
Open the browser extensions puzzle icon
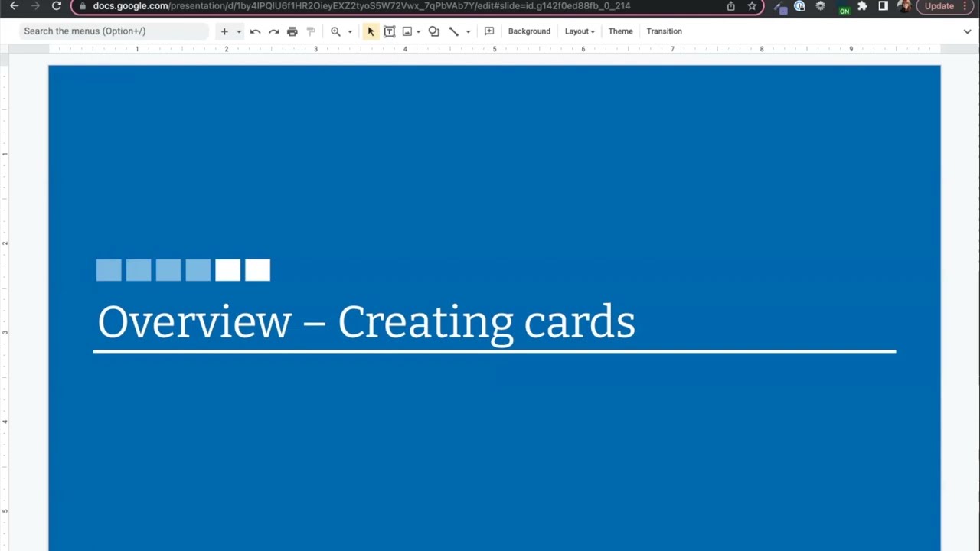tap(862, 6)
